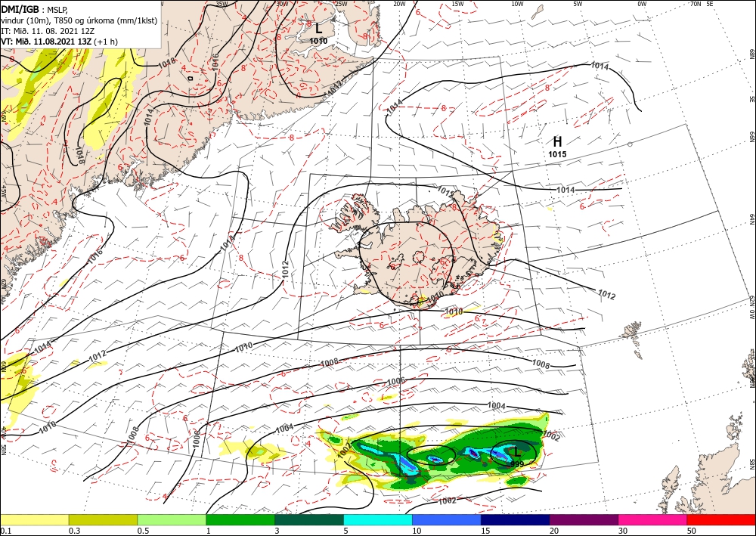The image size is (756, 536).
Task: Choose the blue 10–15 legend swatch
Action: 447,520
